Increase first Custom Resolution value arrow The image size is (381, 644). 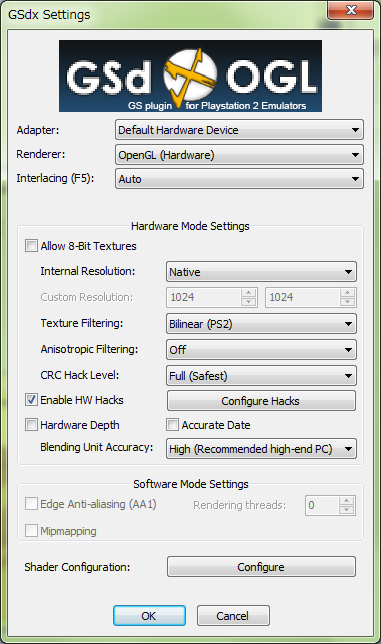[x=248, y=292]
